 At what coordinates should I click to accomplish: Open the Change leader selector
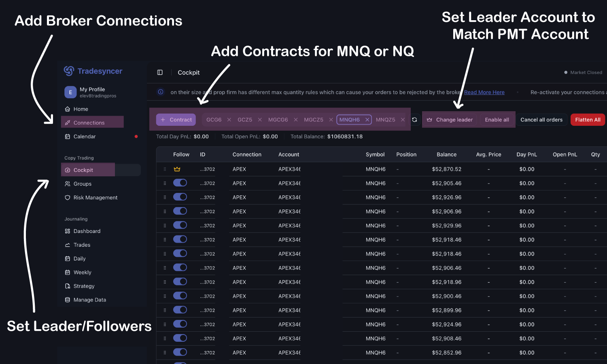point(450,119)
